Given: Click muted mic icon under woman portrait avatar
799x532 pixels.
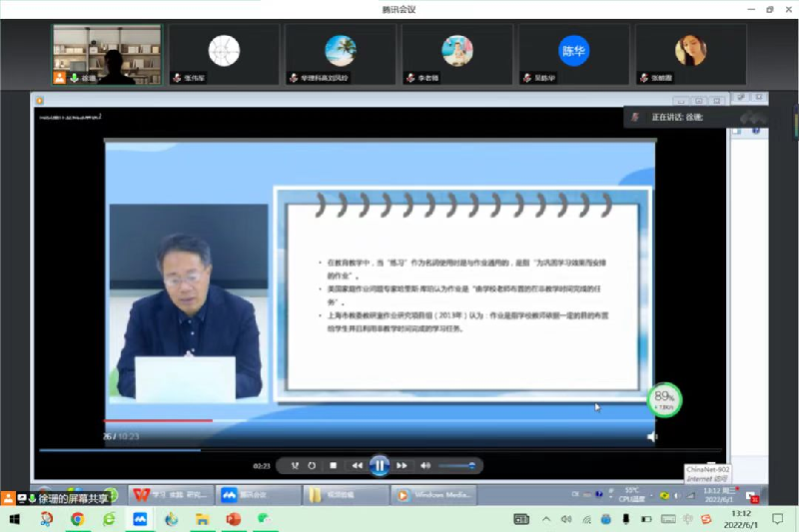Looking at the screenshot, I should (644, 78).
